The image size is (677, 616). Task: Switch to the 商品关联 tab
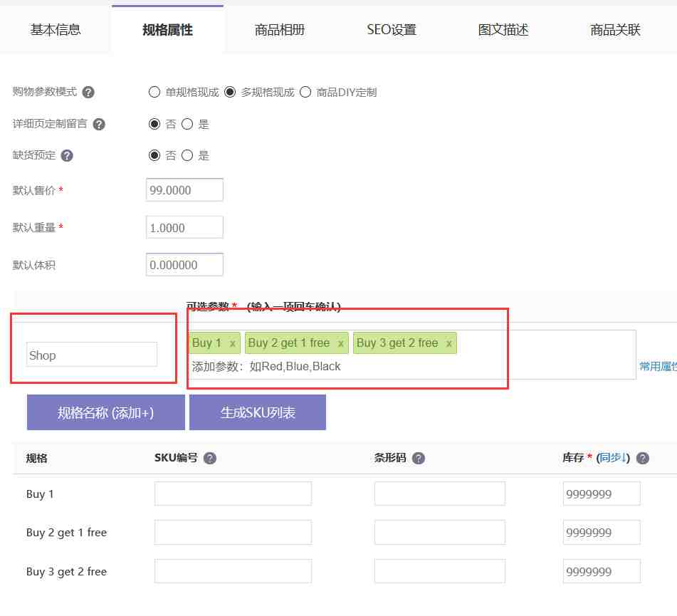pos(615,30)
